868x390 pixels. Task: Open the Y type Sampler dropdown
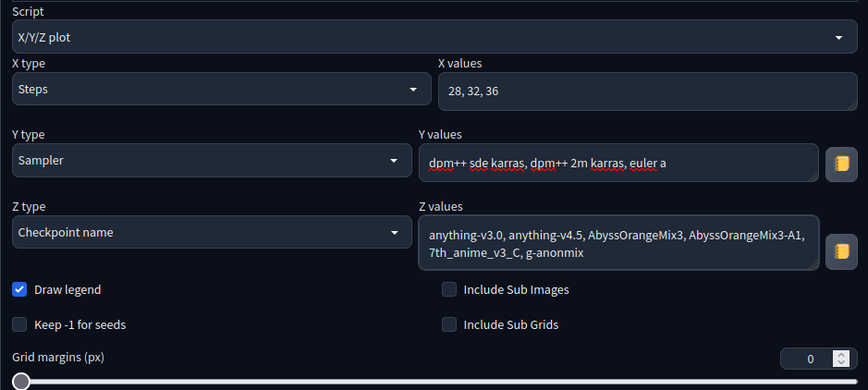[212, 161]
